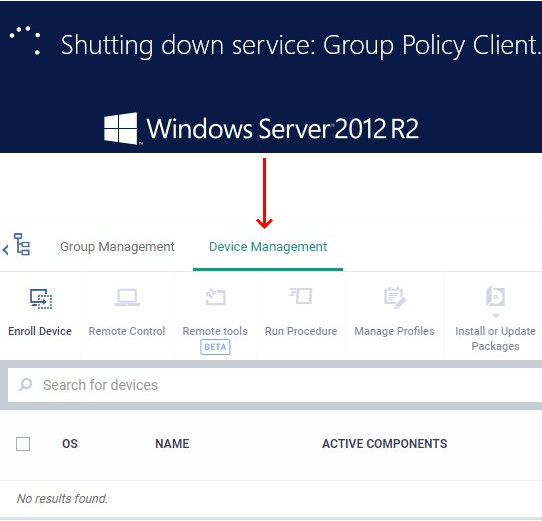Image resolution: width=542 pixels, height=521 pixels.
Task: Click the Manage Profiles icon
Action: pos(395,297)
